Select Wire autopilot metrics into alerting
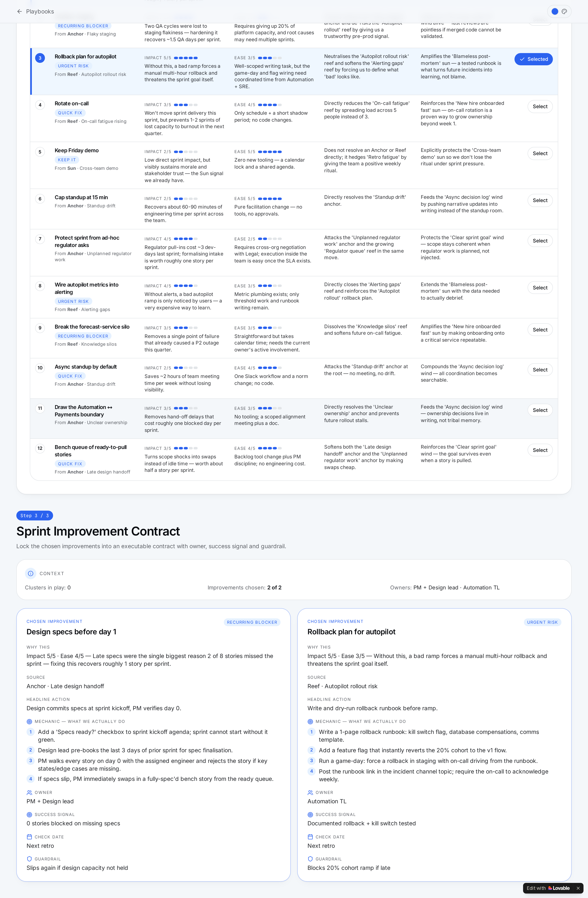 (x=540, y=288)
